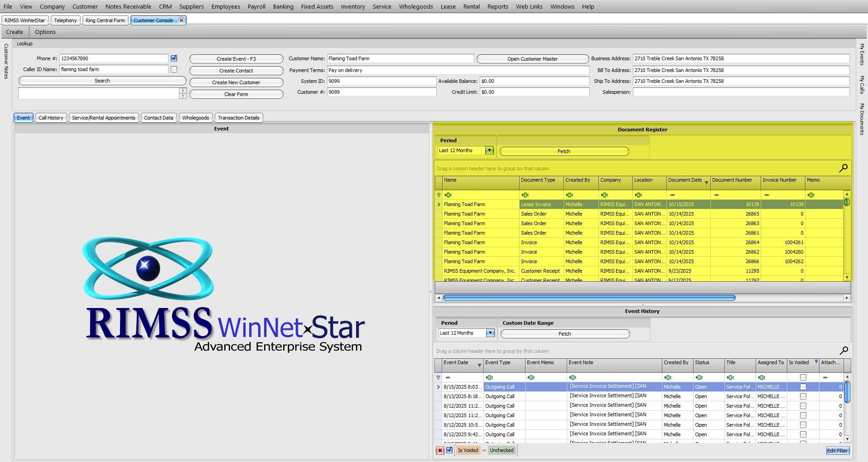The height and width of the screenshot is (462, 868).
Task: Click Status column filter condition icon
Action: (699, 377)
